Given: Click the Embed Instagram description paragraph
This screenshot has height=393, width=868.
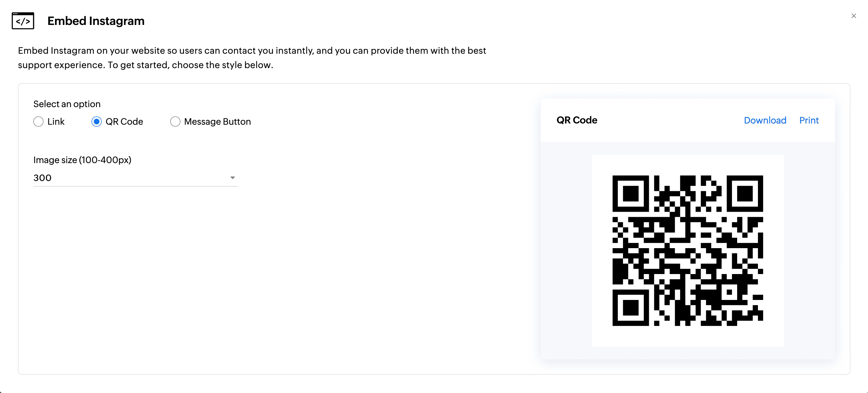Looking at the screenshot, I should pyautogui.click(x=252, y=58).
